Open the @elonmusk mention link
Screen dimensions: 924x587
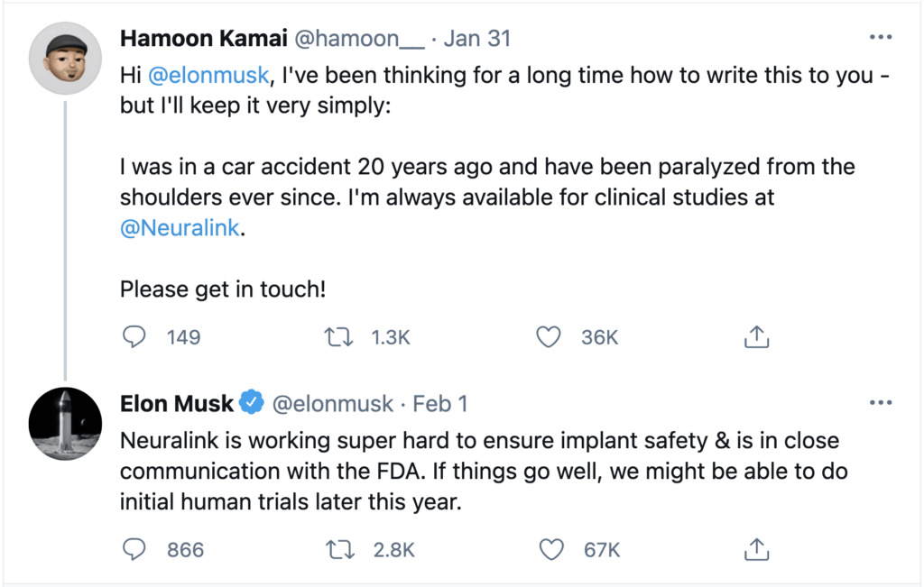pos(208,76)
